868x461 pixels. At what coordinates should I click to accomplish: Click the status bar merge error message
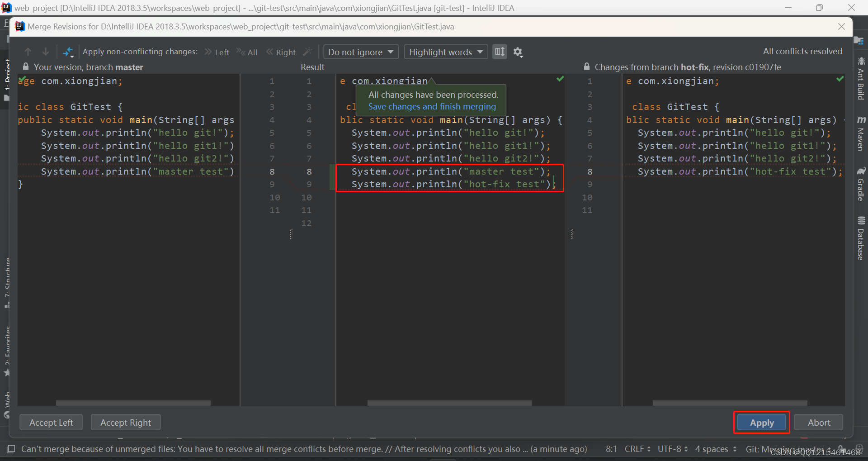(304, 449)
